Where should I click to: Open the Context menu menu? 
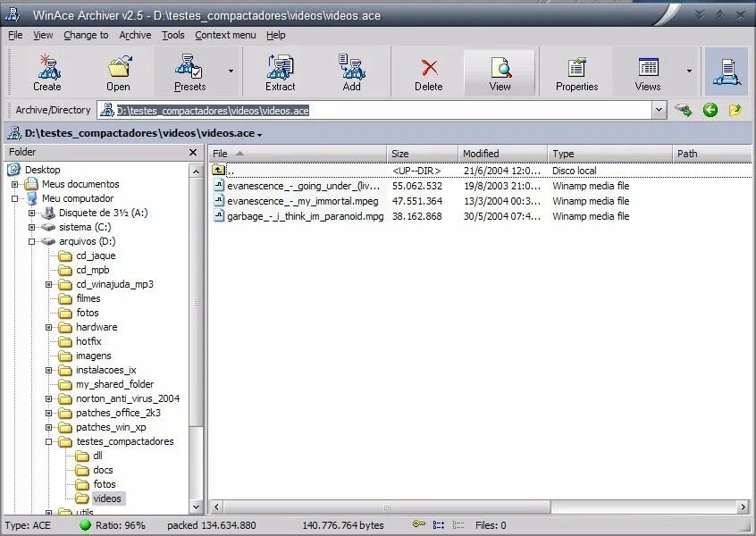pyautogui.click(x=225, y=35)
